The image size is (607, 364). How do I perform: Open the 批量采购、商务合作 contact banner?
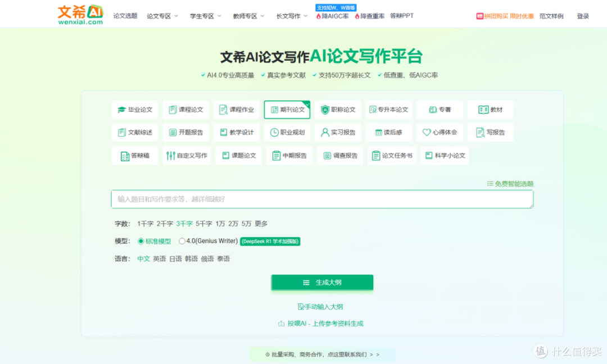tap(322, 354)
